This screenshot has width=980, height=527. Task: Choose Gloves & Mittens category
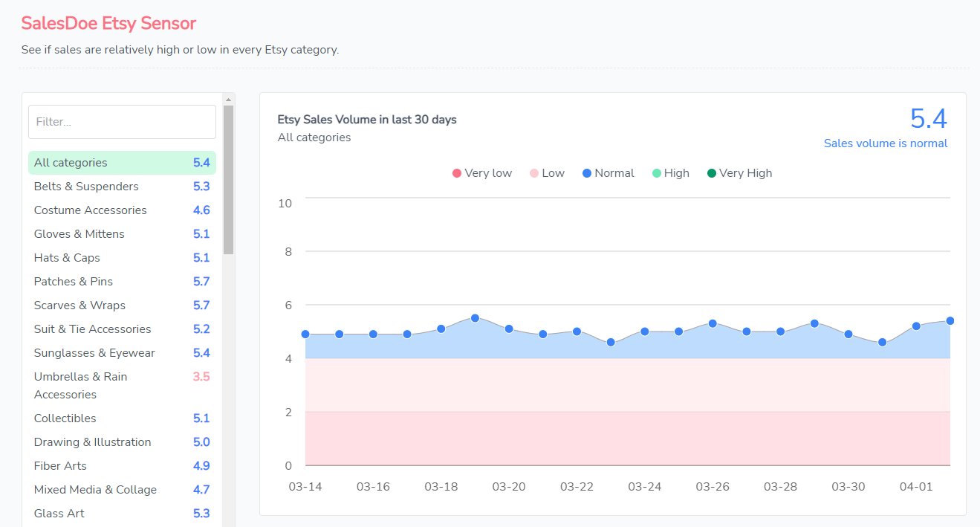coord(79,234)
